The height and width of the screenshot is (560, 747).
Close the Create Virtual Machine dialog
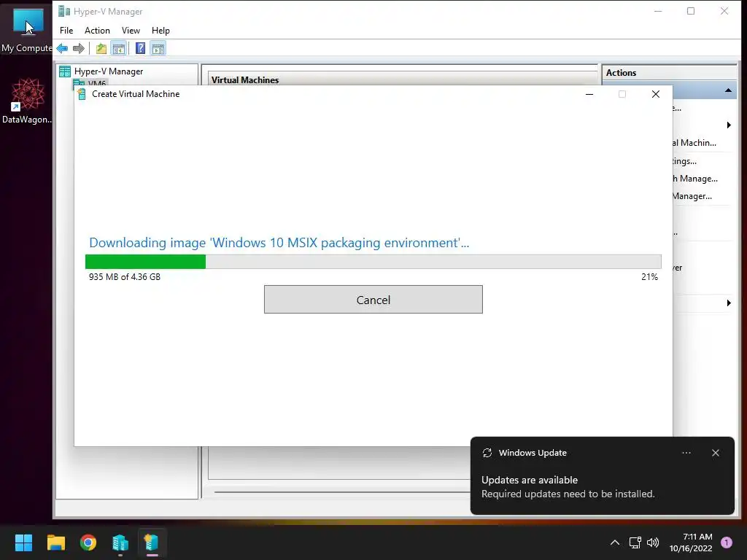[656, 94]
